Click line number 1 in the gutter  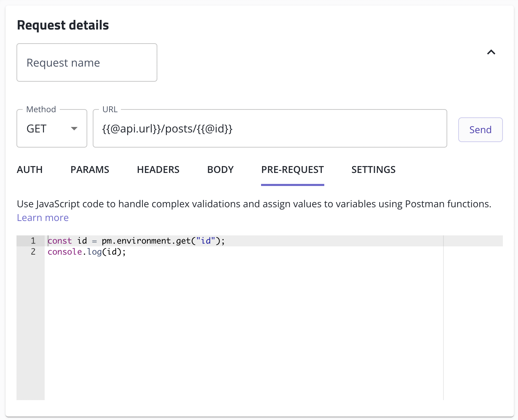pyautogui.click(x=33, y=241)
